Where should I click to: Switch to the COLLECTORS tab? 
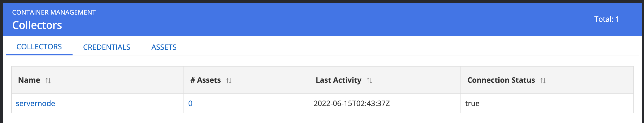pos(39,47)
